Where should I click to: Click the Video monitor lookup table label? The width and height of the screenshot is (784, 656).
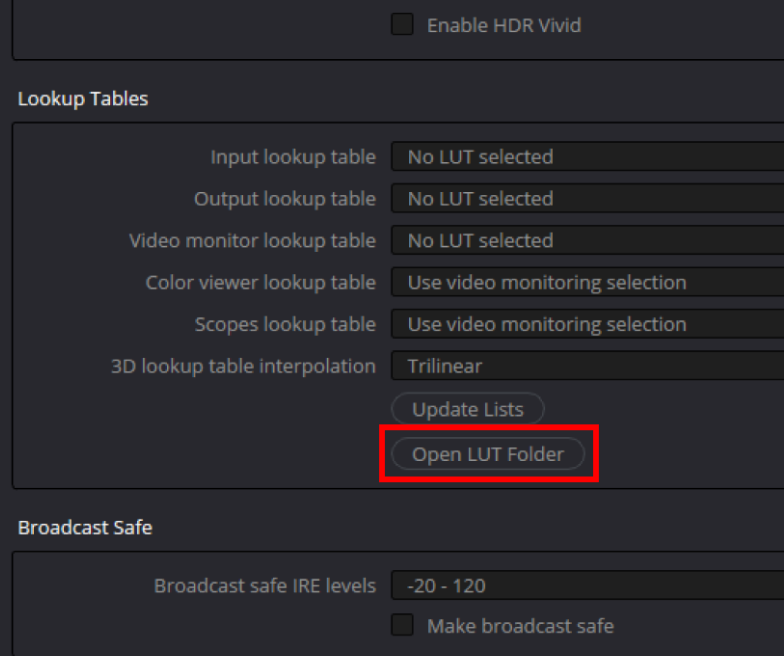252,241
